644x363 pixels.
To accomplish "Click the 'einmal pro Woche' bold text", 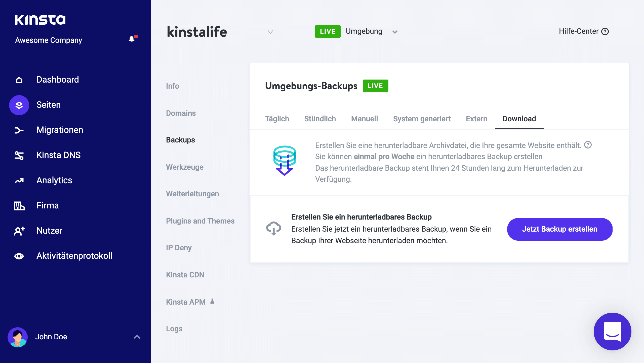I will coord(384,157).
